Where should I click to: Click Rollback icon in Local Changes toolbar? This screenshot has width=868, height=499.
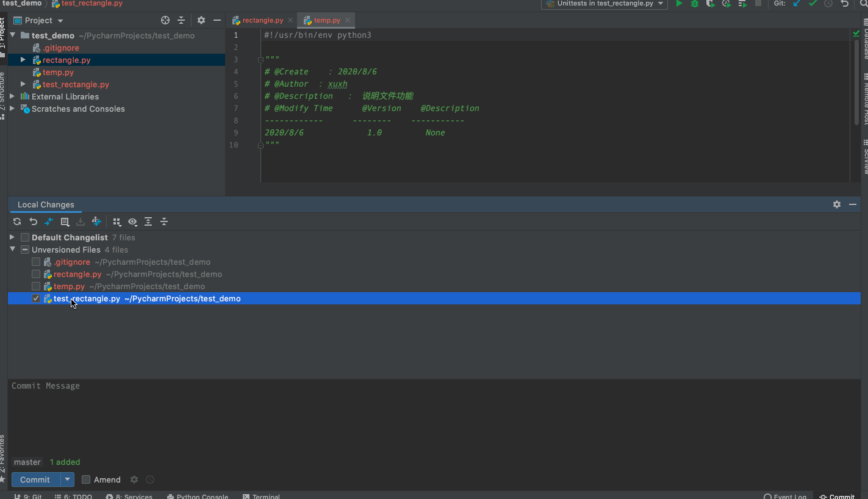point(33,221)
